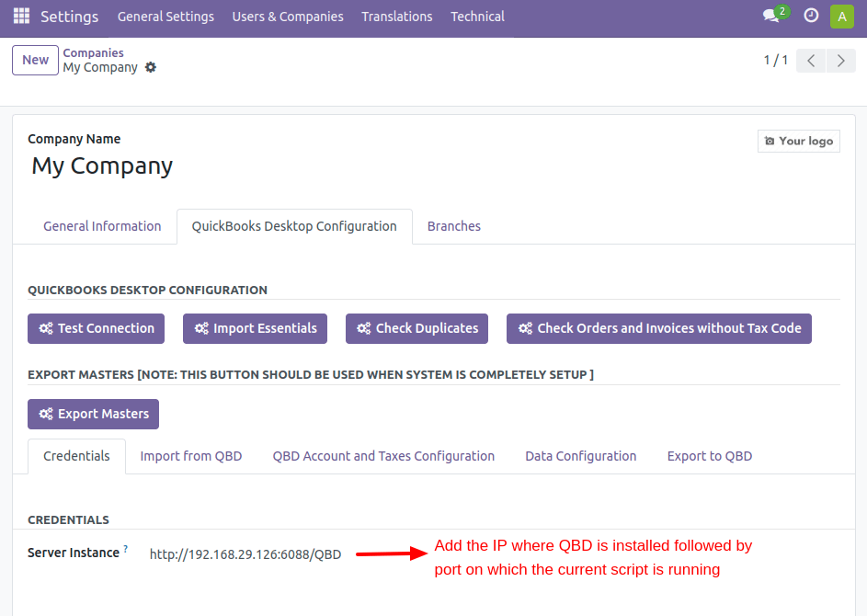Screen dimensions: 867x616
Task: Click the Server Instance label
Action: coord(74,553)
